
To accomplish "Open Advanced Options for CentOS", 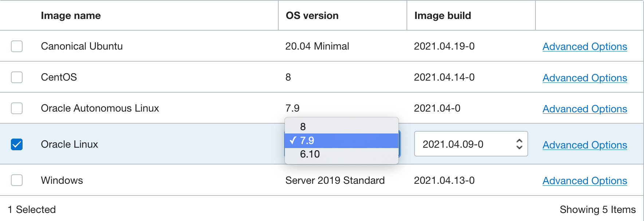I will (585, 78).
